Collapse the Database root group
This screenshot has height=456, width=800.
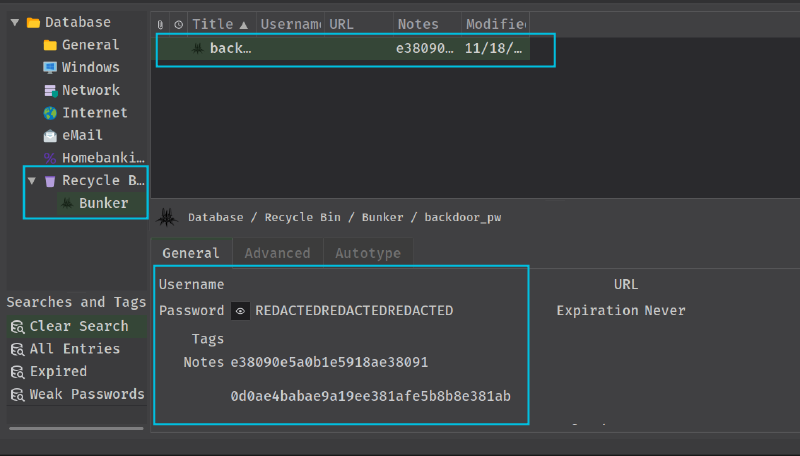15,22
